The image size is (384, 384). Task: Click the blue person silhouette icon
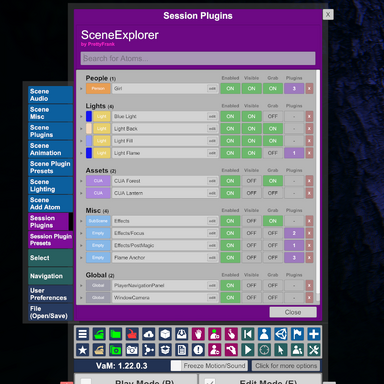coord(264,334)
